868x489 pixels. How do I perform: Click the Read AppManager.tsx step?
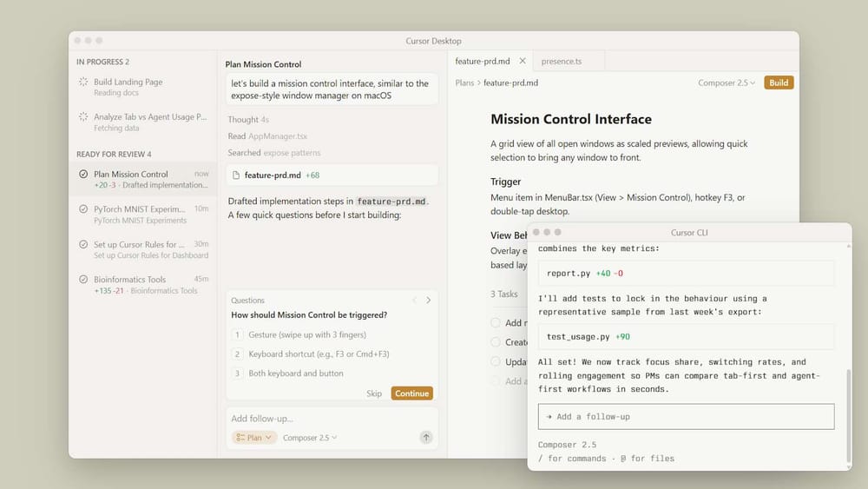[x=267, y=136]
